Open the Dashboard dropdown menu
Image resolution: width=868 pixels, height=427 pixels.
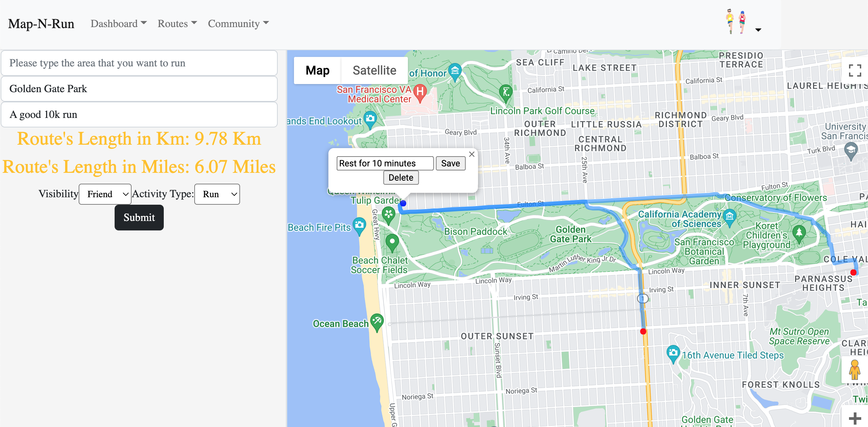(x=118, y=23)
